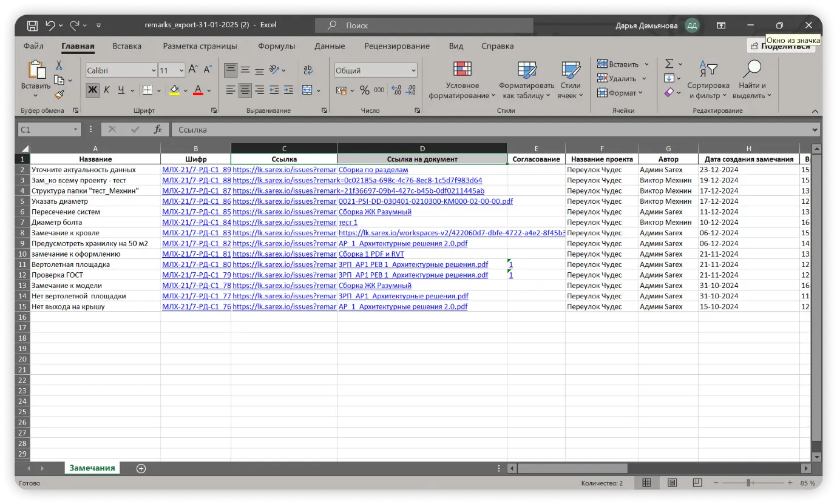Increase decimal places
Image resolution: width=837 pixels, height=504 pixels.
click(x=396, y=90)
